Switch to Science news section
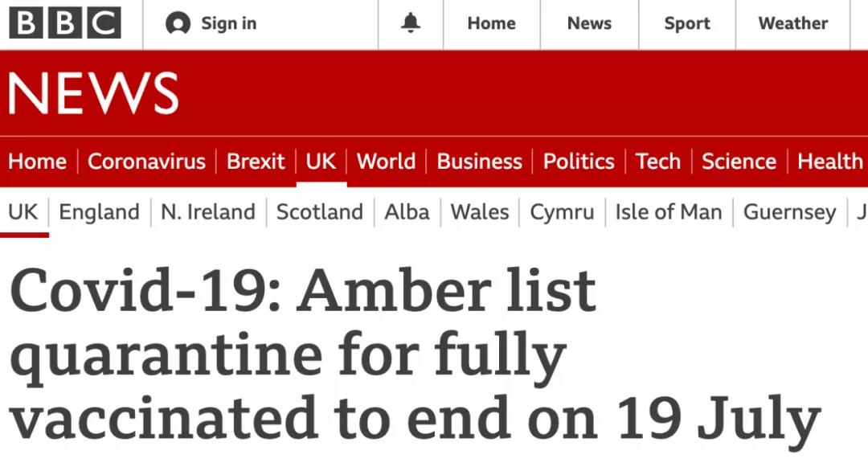Screen dimensions: 868x471 (739, 162)
